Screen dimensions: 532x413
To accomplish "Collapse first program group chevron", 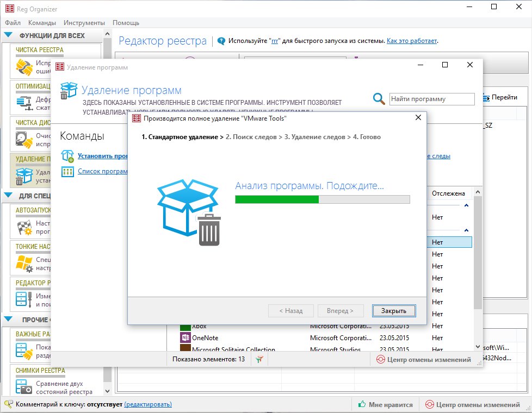I will [467, 205].
